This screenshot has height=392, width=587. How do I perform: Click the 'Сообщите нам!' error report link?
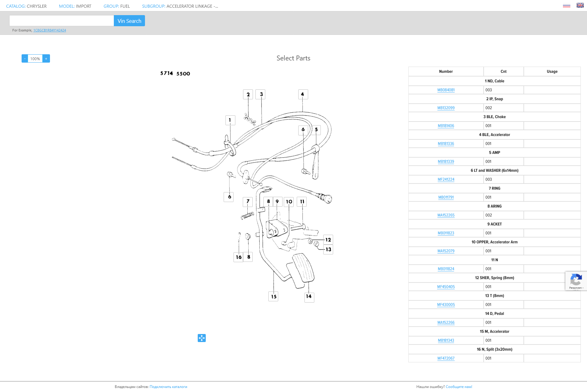pos(459,387)
